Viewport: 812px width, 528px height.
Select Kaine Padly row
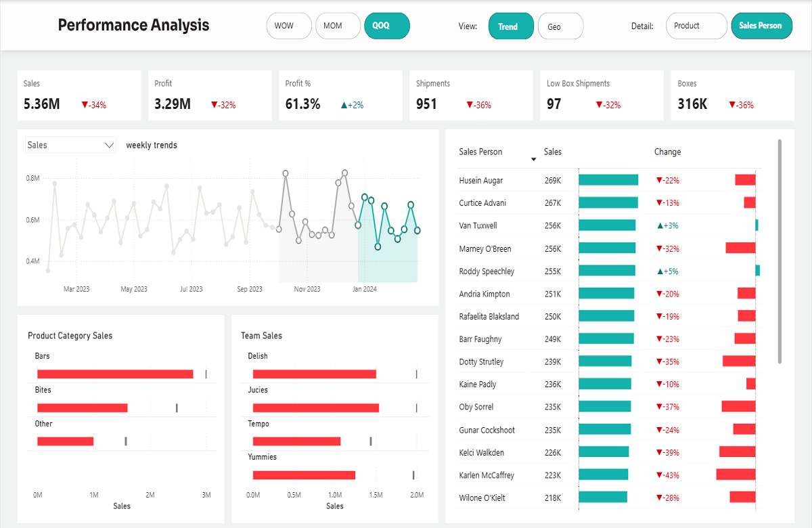[609, 384]
